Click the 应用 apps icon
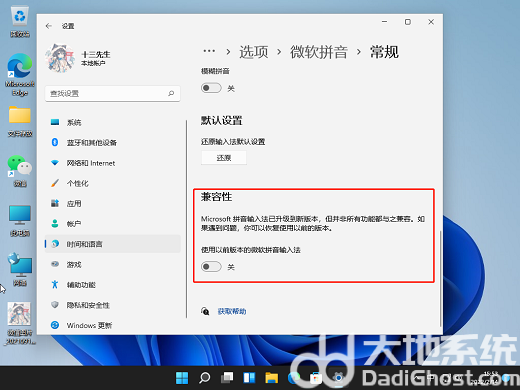Image resolution: width=520 pixels, height=390 pixels. click(x=55, y=203)
